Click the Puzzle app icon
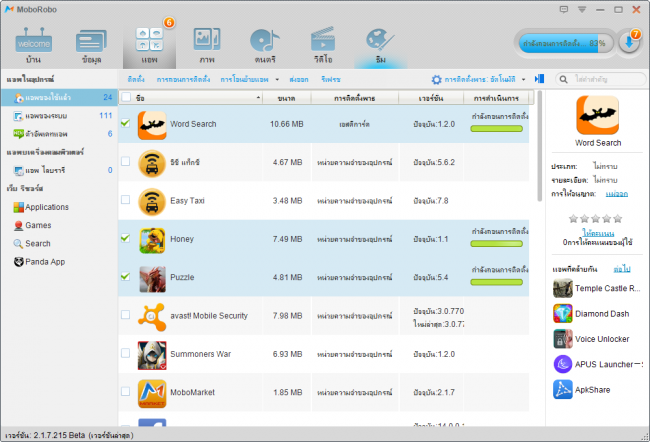 click(x=152, y=279)
